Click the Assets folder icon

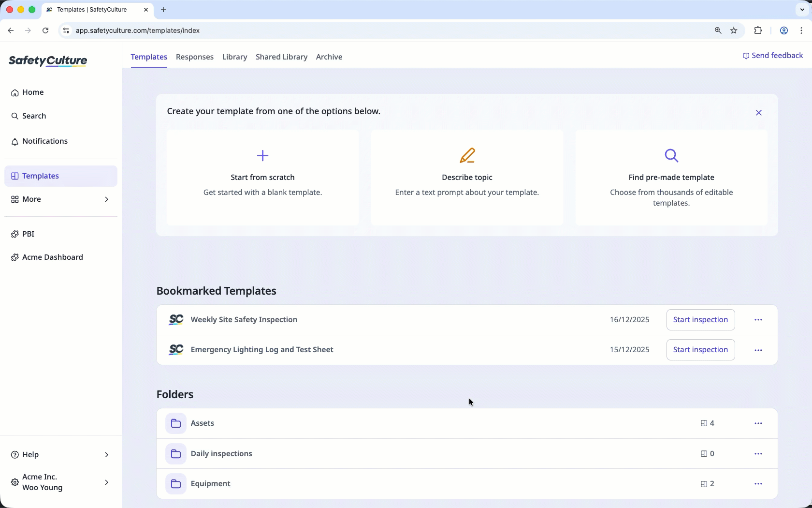(x=176, y=423)
